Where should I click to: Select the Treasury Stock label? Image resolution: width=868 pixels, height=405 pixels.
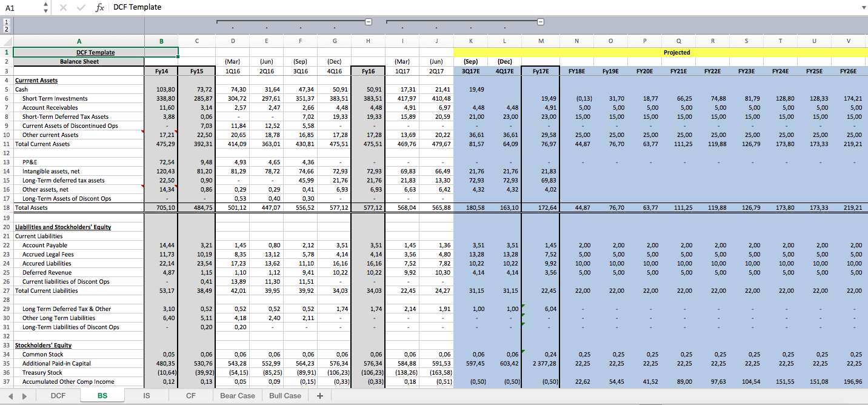tap(42, 373)
